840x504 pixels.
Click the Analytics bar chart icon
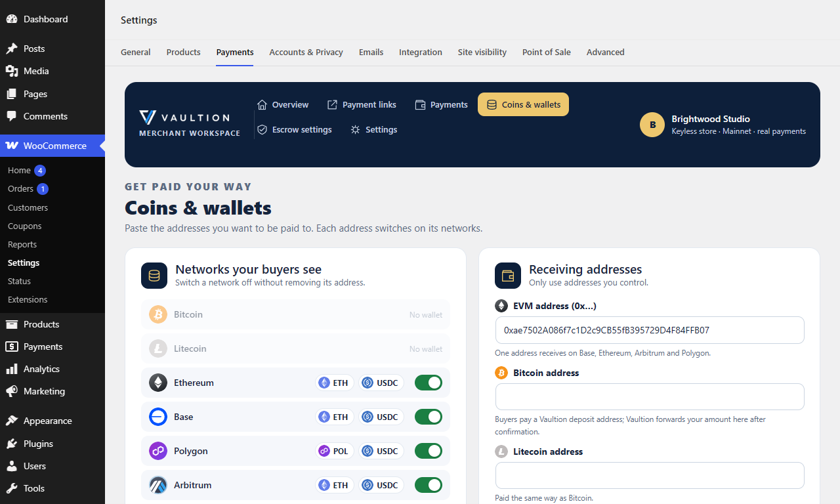(12, 369)
